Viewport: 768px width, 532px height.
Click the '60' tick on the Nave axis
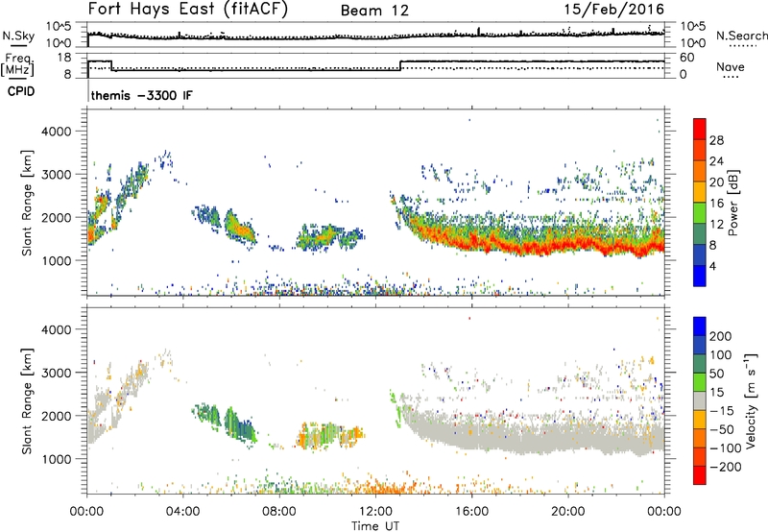click(x=687, y=58)
